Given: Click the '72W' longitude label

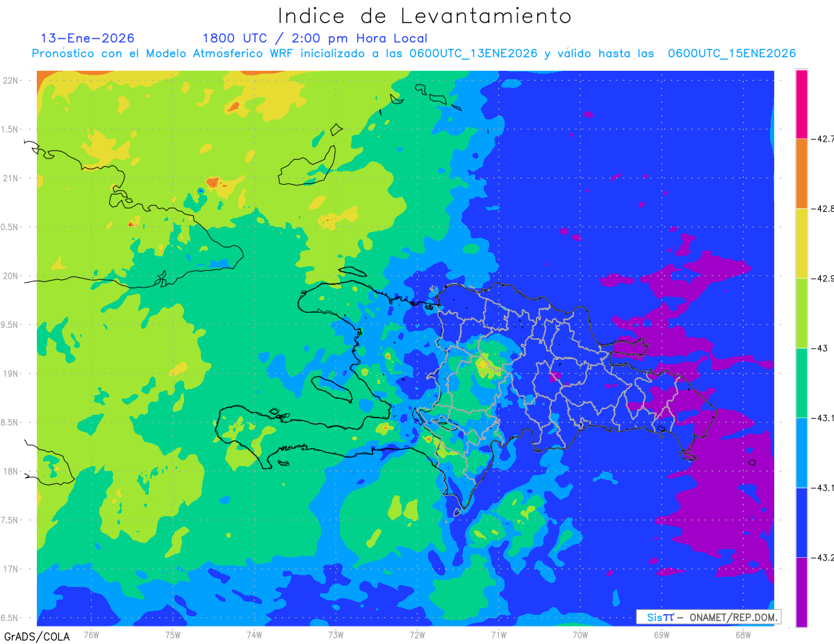Looking at the screenshot, I should (x=417, y=634).
